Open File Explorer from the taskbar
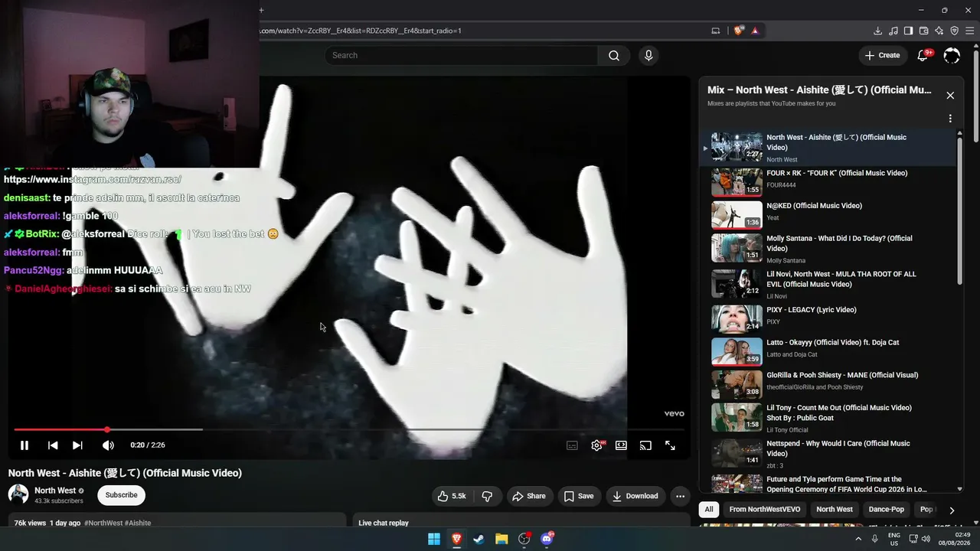This screenshot has width=980, height=551. (501, 539)
